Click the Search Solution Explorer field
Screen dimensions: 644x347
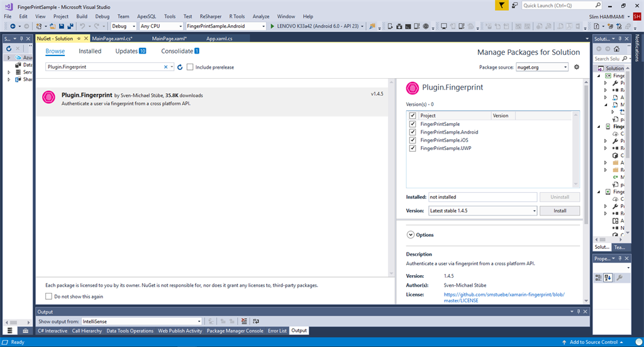click(x=611, y=59)
